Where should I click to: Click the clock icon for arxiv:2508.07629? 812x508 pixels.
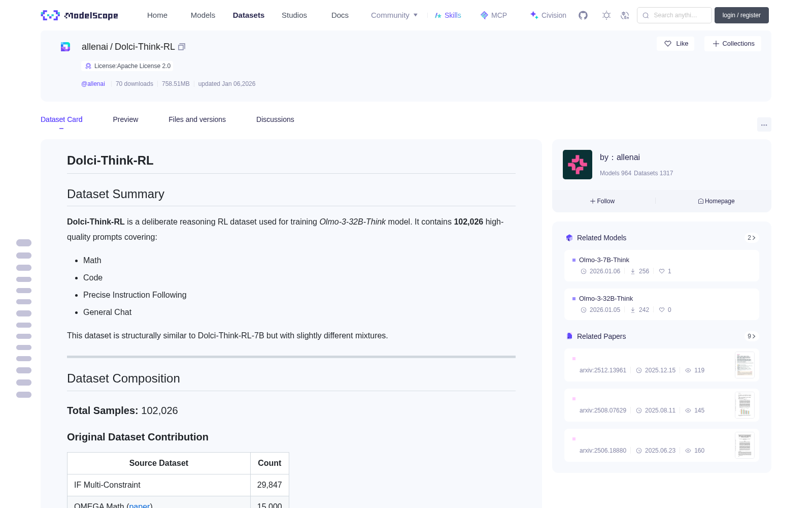click(639, 410)
